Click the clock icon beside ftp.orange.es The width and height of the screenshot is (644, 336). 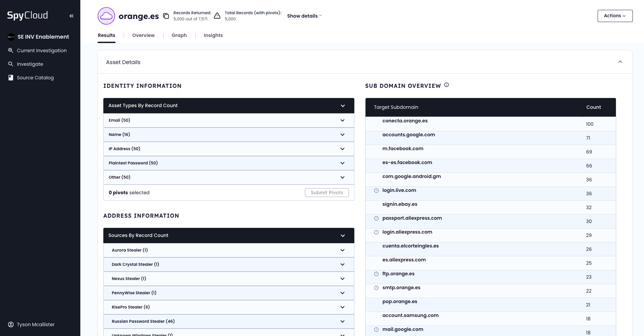376,274
